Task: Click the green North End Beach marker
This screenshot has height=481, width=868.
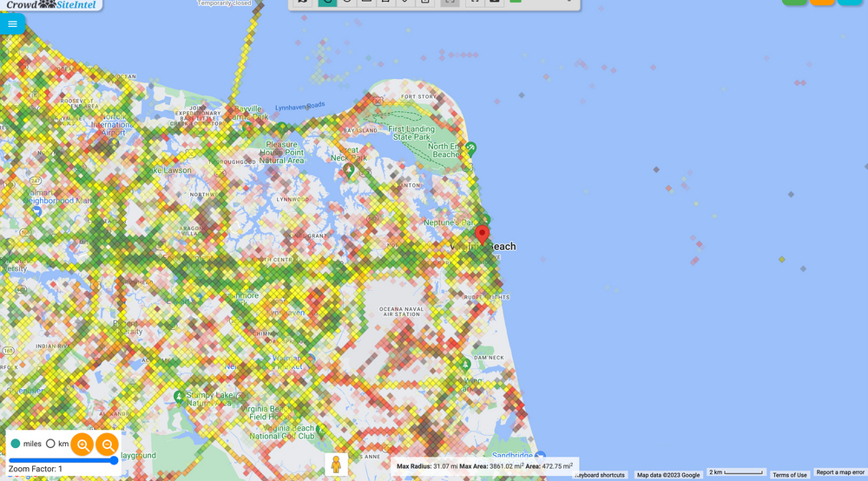Action: pos(470,148)
